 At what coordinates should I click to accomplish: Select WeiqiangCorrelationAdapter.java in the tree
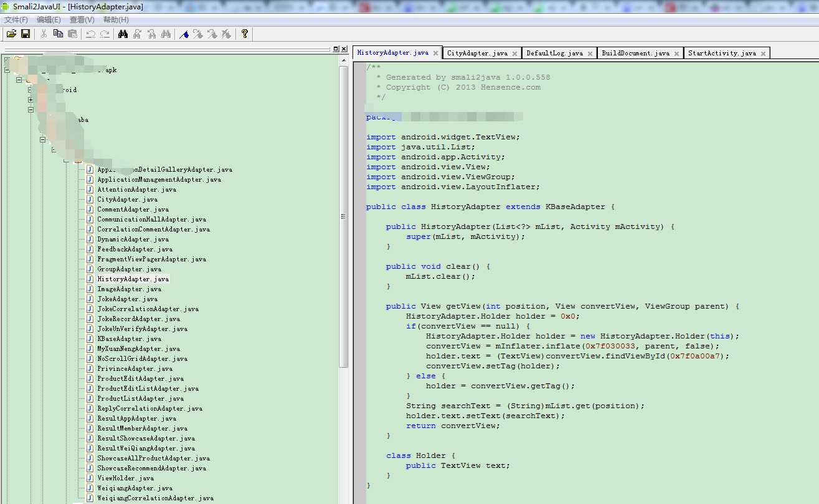155,498
